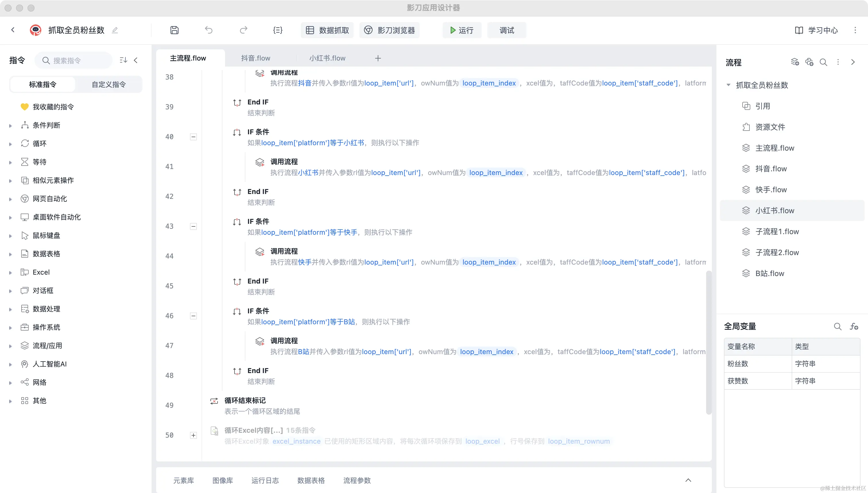
Task: Switch to 自定义指令 toggle
Action: [109, 84]
